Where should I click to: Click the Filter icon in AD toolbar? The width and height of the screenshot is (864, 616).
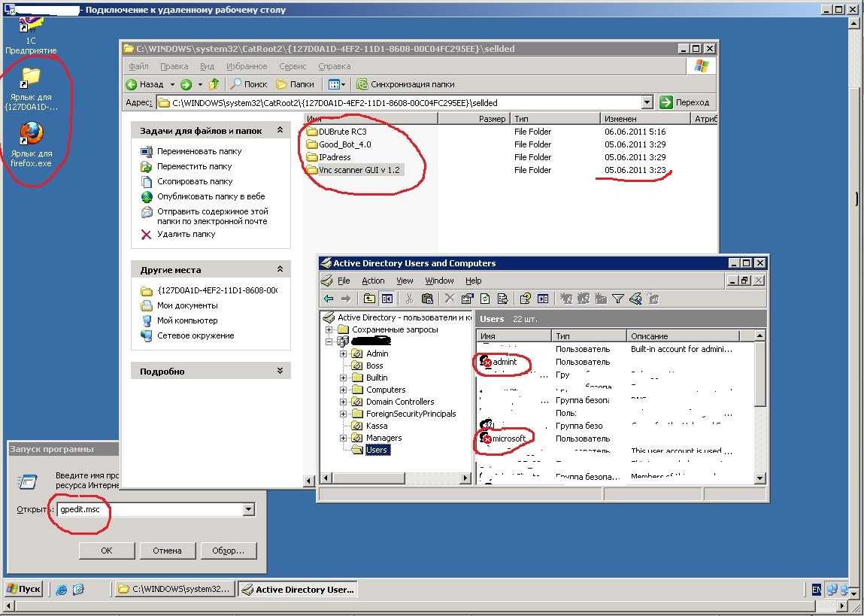(x=617, y=299)
